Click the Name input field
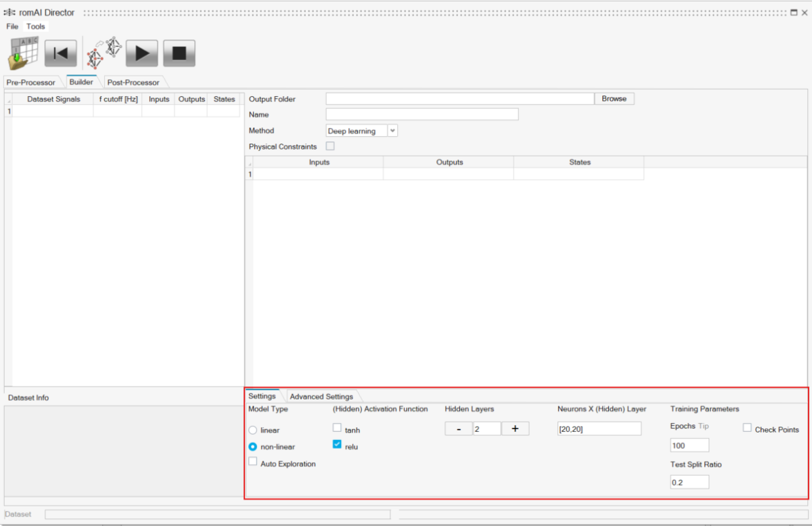Viewport: 812px width, 526px height. point(422,114)
